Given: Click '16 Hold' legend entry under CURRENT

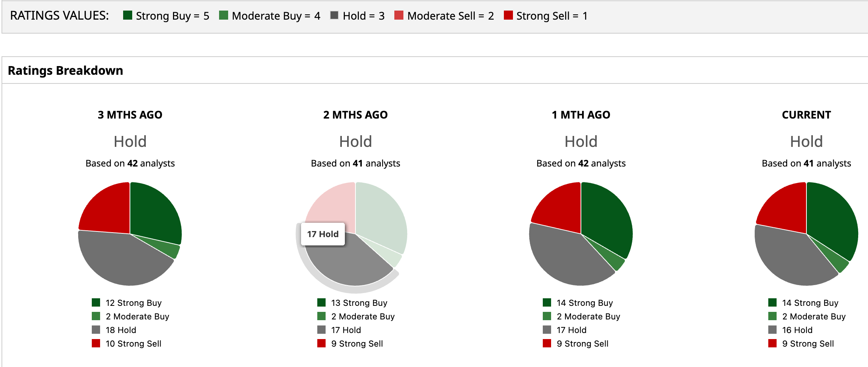Looking at the screenshot, I should 797,330.
